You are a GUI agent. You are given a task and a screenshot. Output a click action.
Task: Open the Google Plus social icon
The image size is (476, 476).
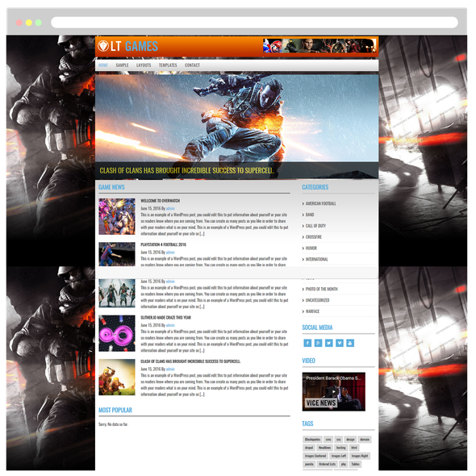click(x=318, y=343)
